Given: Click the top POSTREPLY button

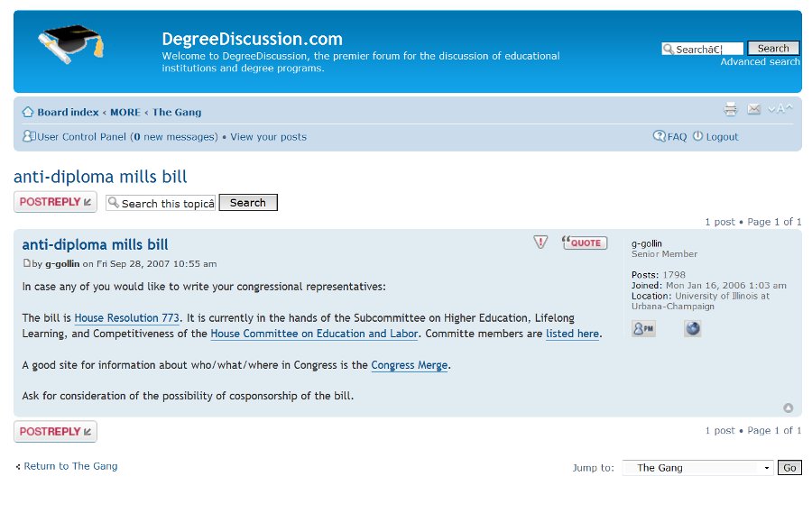Looking at the screenshot, I should [55, 202].
